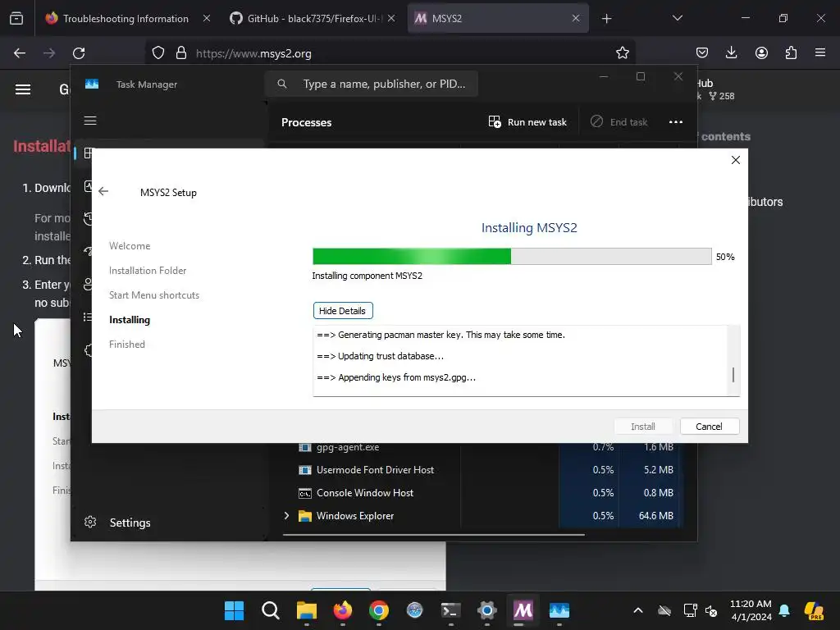Open Google Chrome from taskbar
The image size is (840, 630).
pos(379,610)
